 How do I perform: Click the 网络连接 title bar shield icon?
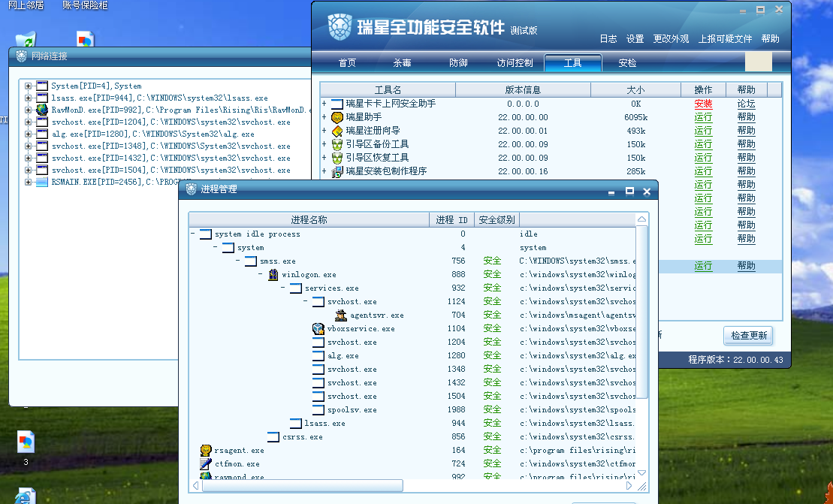(x=22, y=56)
